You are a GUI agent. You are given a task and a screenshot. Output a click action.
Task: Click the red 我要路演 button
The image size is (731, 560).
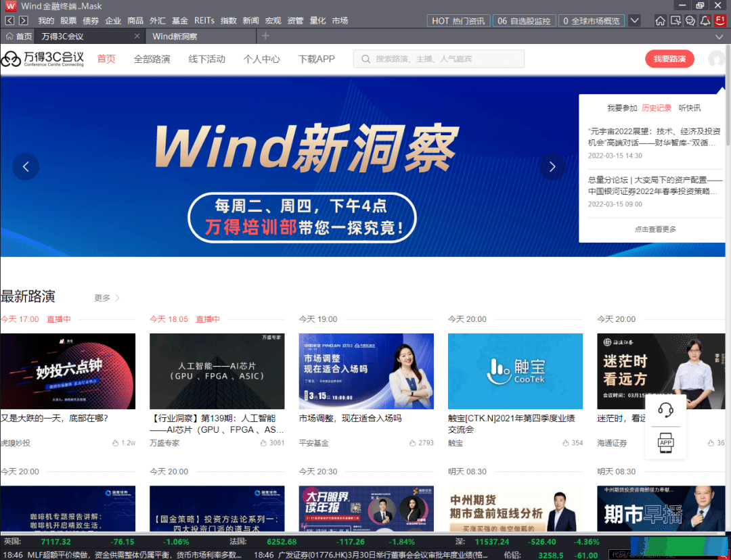coord(669,59)
